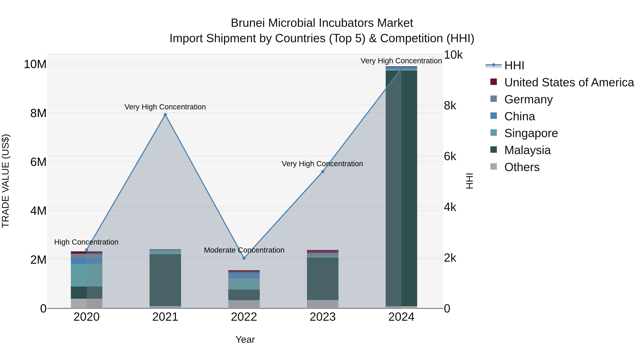The width and height of the screenshot is (644, 362).
Task: Toggle the Germany legend entry
Action: 521,99
